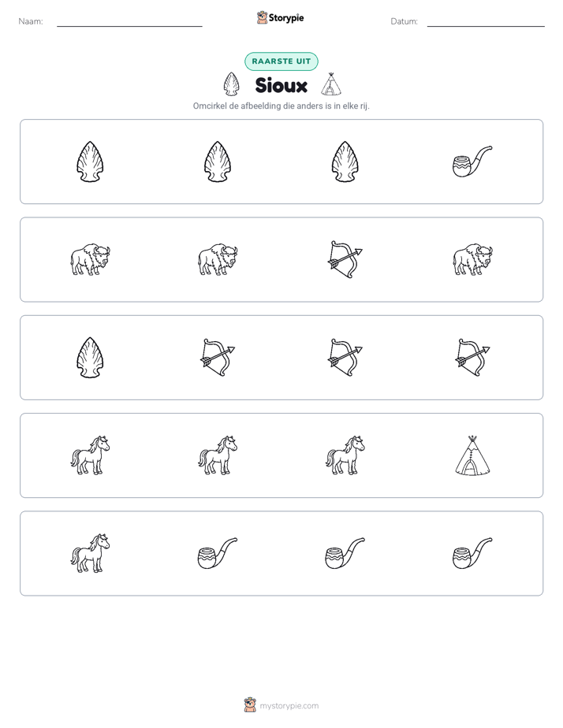Image resolution: width=563 pixels, height=728 pixels.
Task: Click the Datum input line
Action: [x=486, y=24]
